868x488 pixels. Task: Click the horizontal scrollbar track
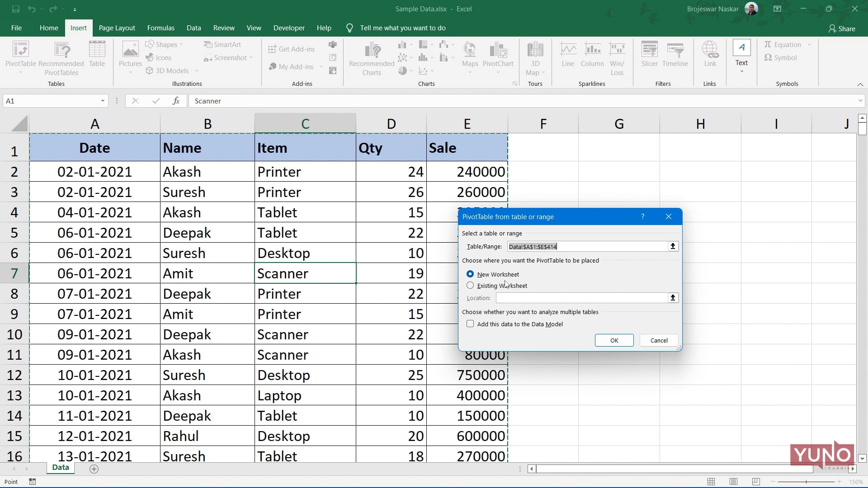click(674, 469)
